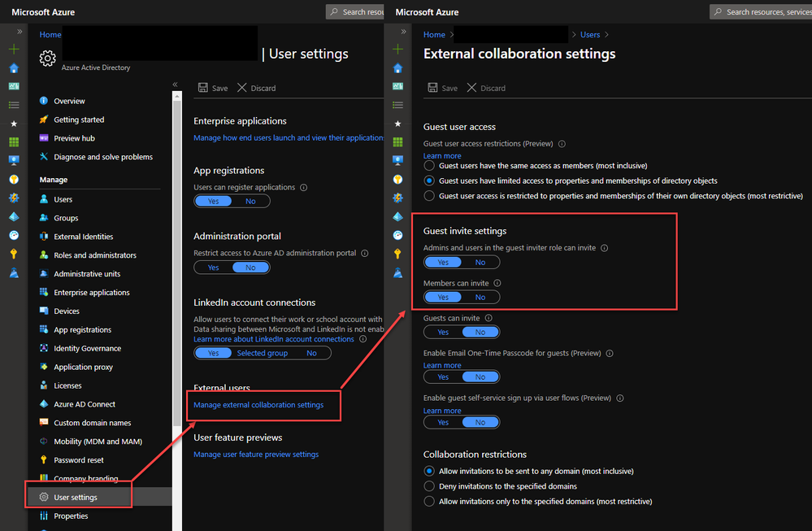The width and height of the screenshot is (812, 531).
Task: Click the Licenses icon
Action: [x=44, y=385]
